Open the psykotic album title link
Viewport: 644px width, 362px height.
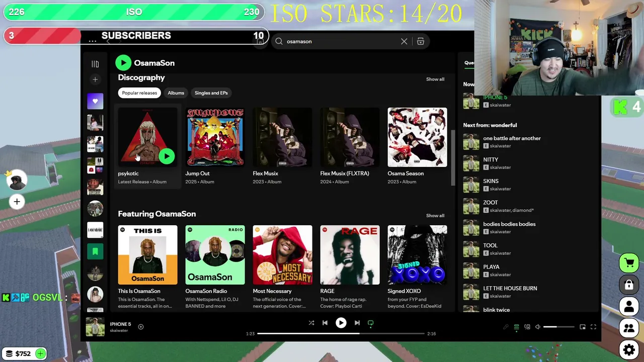pos(128,173)
